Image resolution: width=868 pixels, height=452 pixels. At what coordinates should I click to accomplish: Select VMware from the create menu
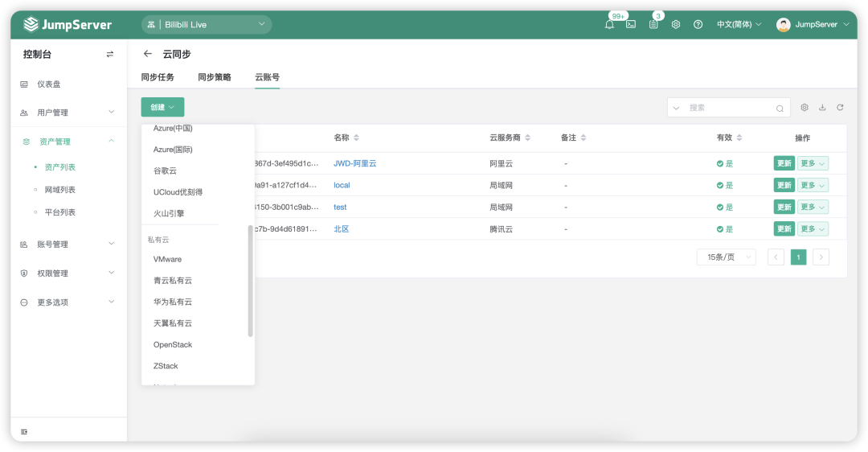pos(167,259)
